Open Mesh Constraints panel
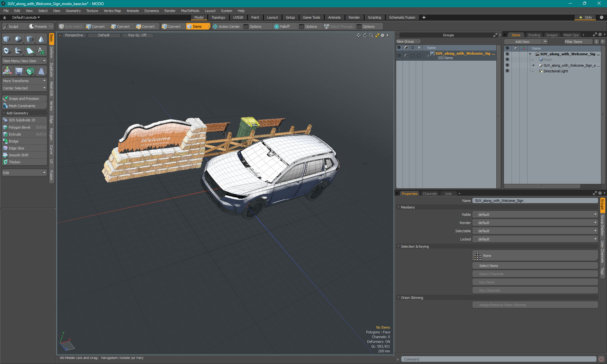Screen dimensions: 607x364 (24, 106)
